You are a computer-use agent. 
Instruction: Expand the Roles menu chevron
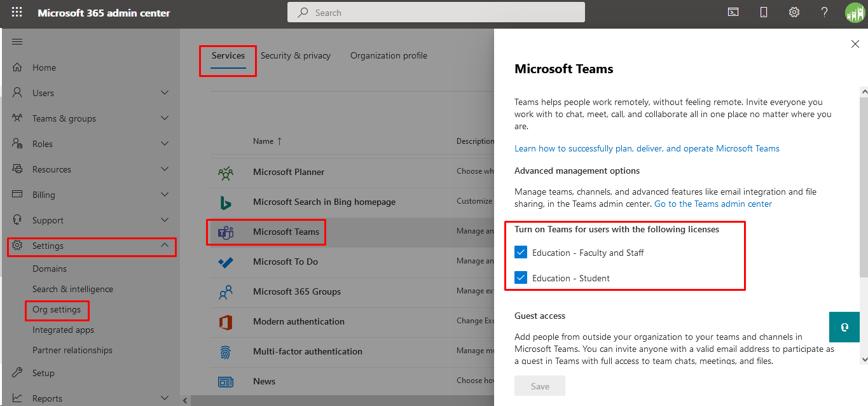click(165, 144)
